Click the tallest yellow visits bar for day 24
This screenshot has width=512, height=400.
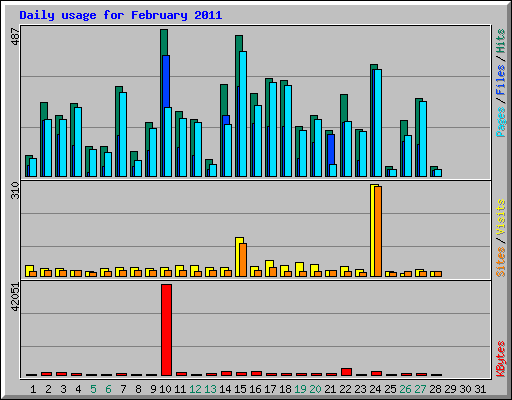tap(372, 230)
